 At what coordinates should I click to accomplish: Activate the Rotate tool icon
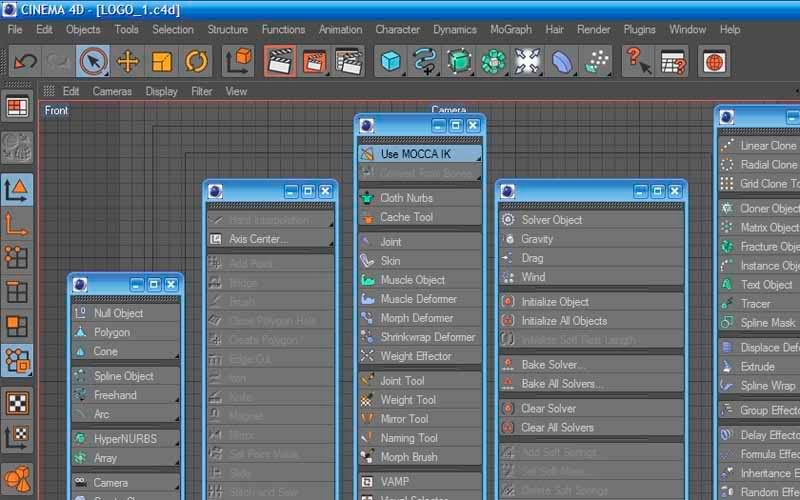pyautogui.click(x=196, y=62)
